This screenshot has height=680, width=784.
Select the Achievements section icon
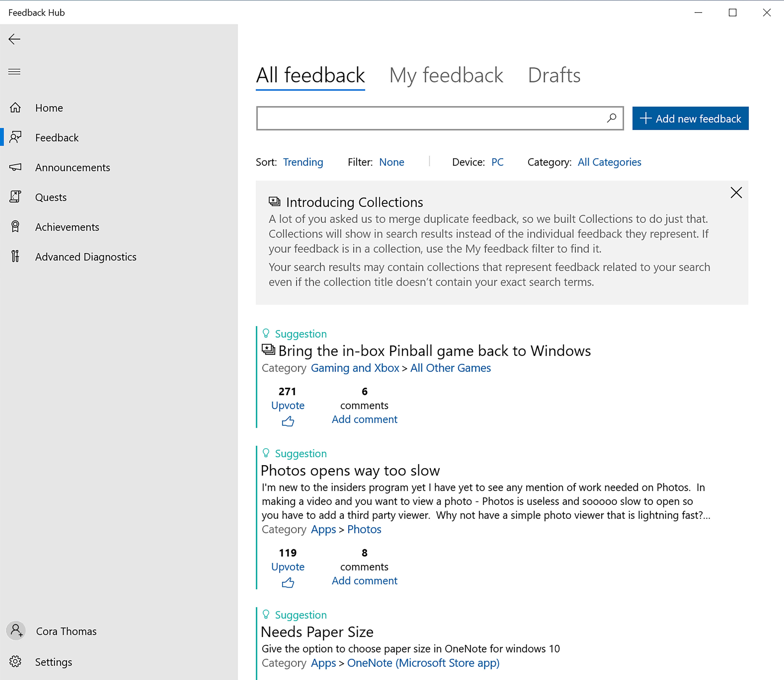point(16,226)
